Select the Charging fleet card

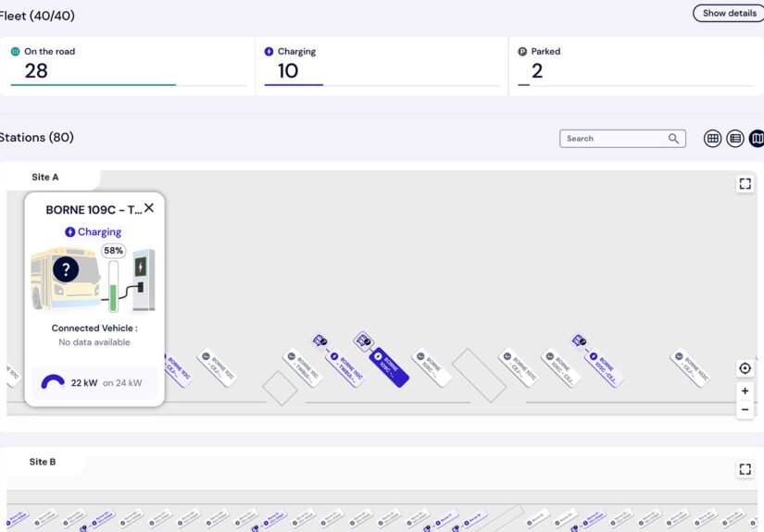[x=382, y=67]
